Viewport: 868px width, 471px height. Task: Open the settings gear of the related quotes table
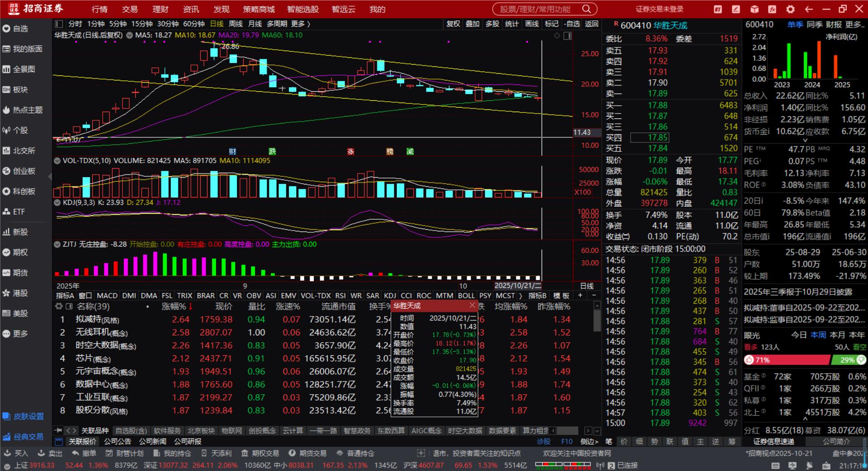[59, 306]
